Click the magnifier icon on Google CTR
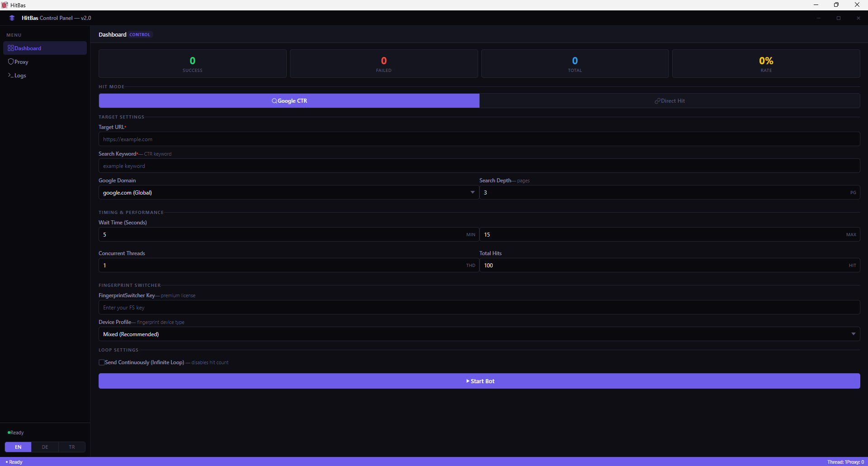 coord(274,101)
